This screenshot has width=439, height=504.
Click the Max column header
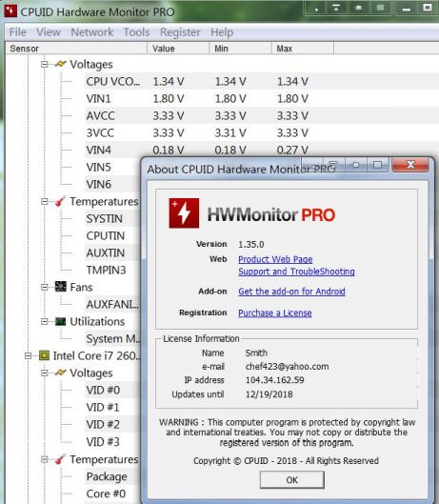303,49
